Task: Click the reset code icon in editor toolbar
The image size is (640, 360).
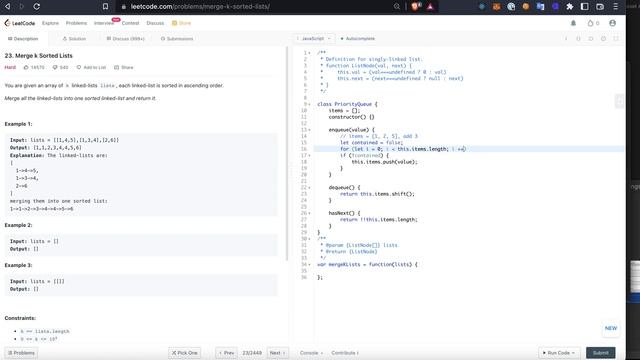Action: point(591,39)
